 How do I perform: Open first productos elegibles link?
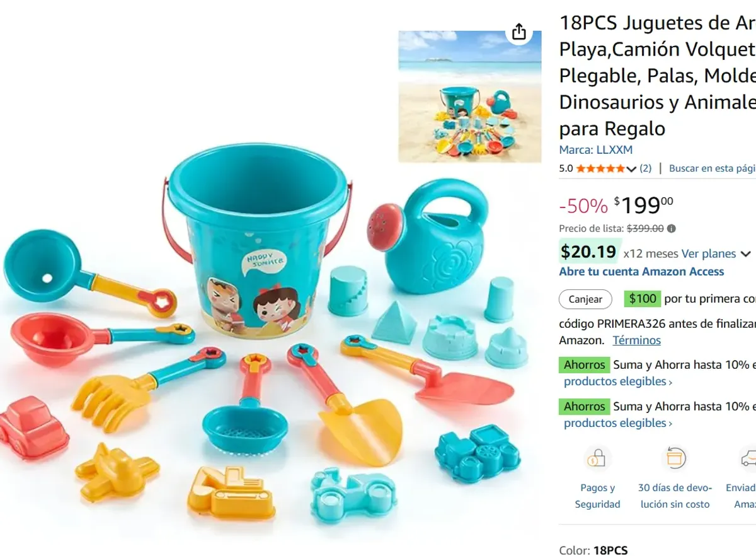pos(618,381)
